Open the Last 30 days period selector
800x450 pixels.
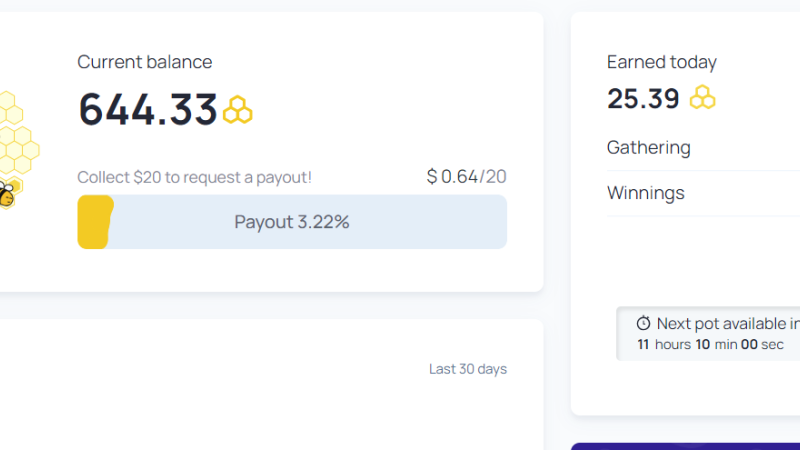468,369
